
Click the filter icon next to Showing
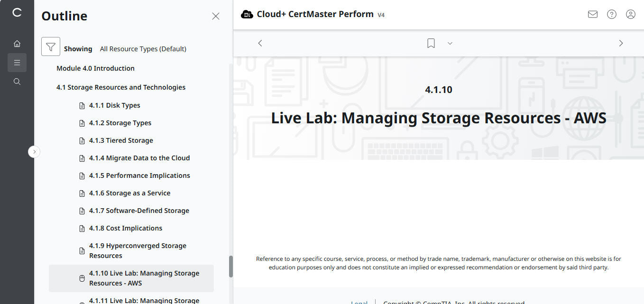point(50,46)
